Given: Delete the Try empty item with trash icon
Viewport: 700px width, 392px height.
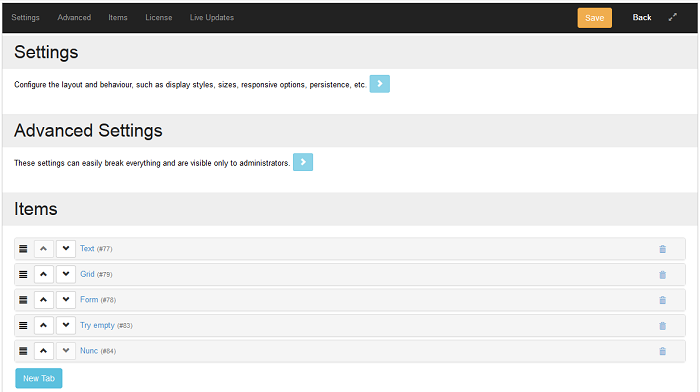Looking at the screenshot, I should click(x=662, y=326).
